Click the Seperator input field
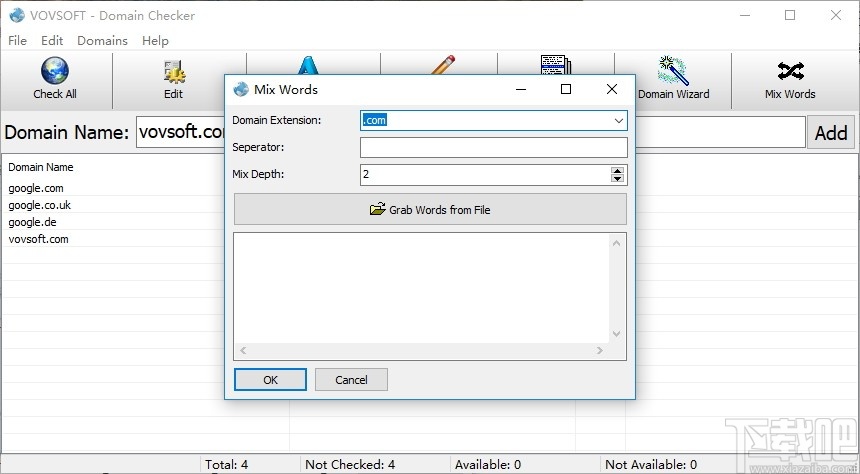 tap(494, 148)
